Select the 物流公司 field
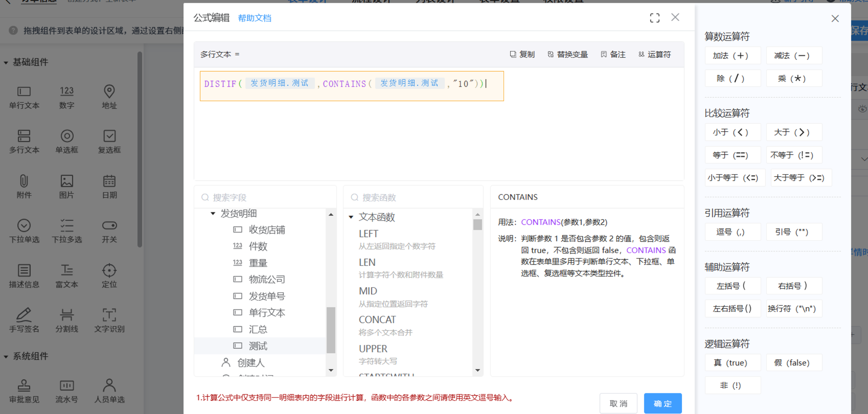 pyautogui.click(x=267, y=279)
